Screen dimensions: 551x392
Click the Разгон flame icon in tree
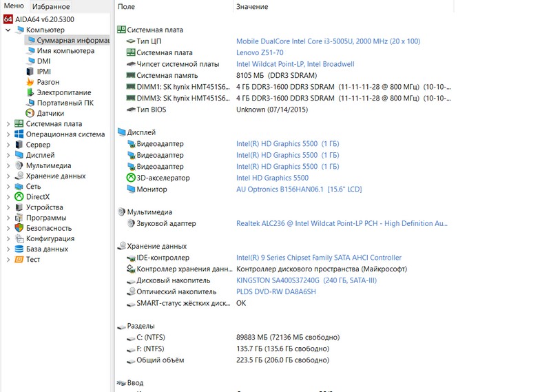click(x=30, y=82)
